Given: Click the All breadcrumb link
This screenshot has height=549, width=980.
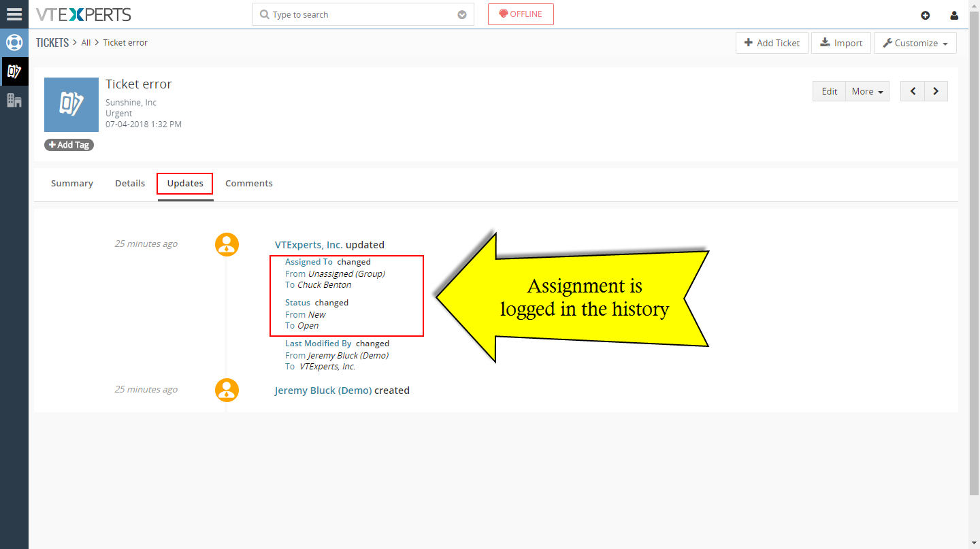Looking at the screenshot, I should [x=86, y=43].
